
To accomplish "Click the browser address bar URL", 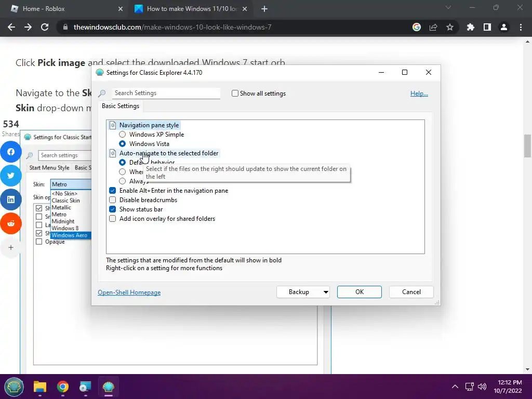I will pyautogui.click(x=172, y=27).
